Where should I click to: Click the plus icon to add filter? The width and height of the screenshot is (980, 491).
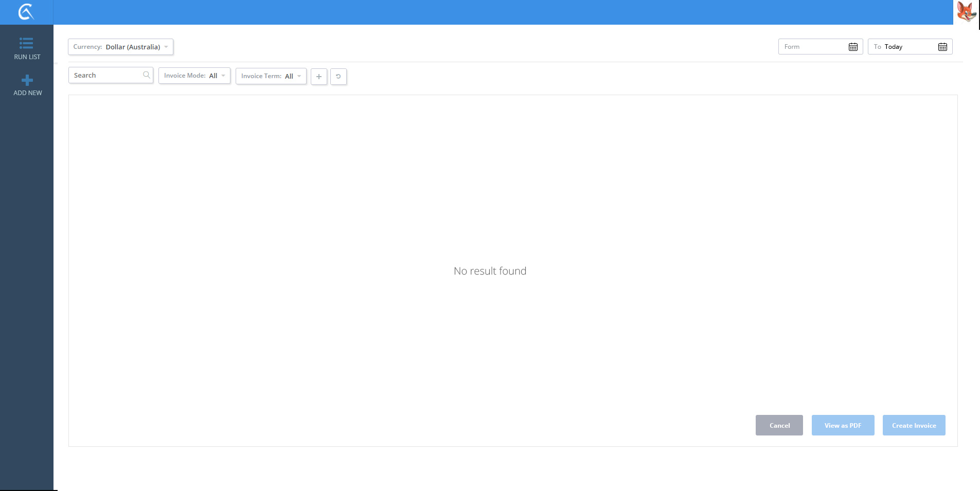pyautogui.click(x=319, y=77)
